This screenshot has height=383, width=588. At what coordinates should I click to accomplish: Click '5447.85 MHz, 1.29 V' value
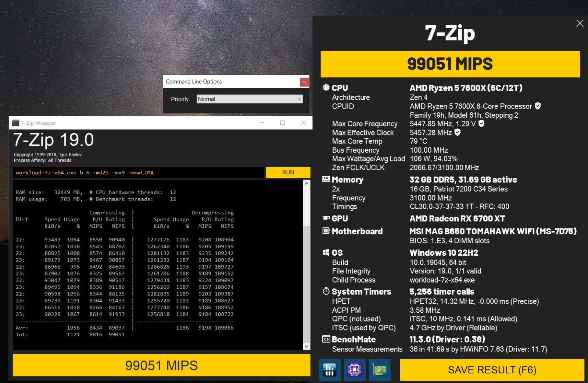pos(443,124)
